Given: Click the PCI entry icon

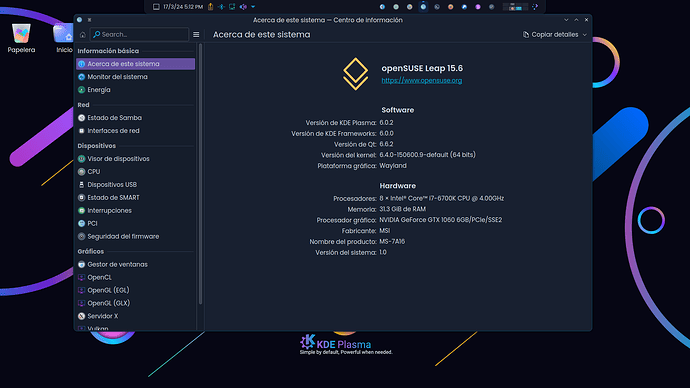Looking at the screenshot, I should [81, 223].
